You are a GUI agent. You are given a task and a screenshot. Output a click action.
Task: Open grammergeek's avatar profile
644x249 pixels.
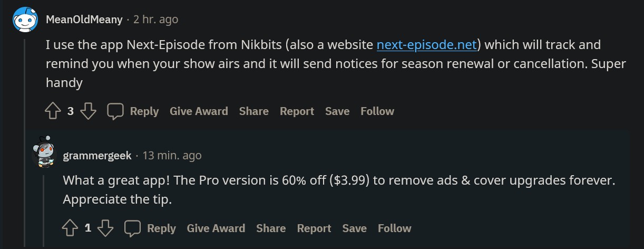coord(43,152)
